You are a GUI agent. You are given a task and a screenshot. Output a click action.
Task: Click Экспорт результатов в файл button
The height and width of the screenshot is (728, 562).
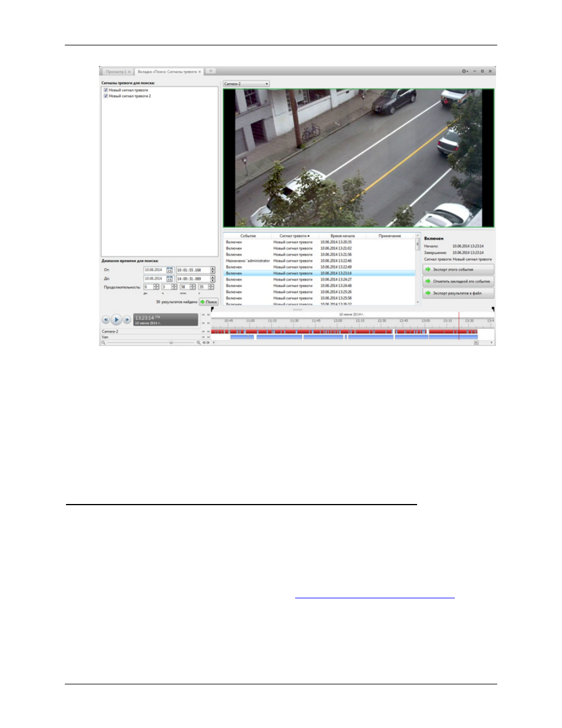pos(458,293)
